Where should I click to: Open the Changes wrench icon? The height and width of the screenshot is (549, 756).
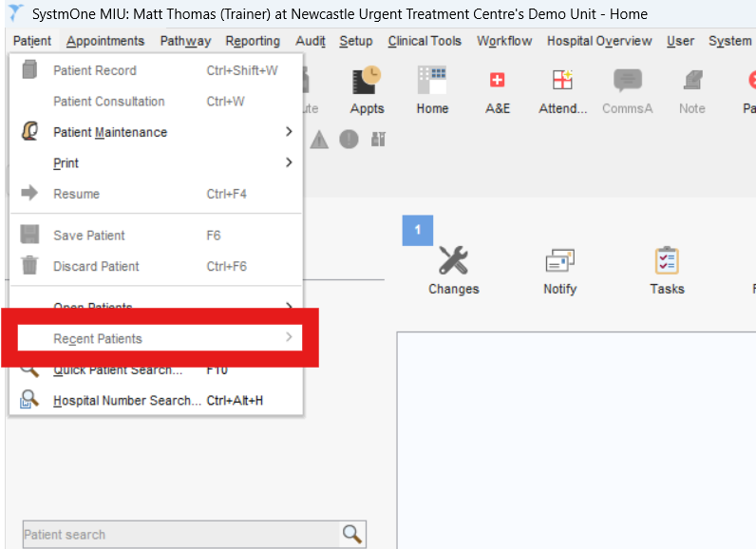pos(453,270)
